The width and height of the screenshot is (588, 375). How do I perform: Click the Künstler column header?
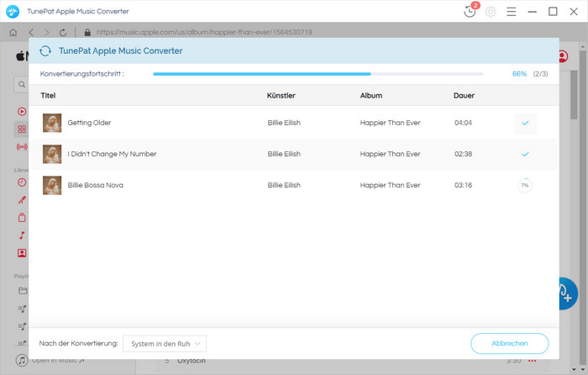click(x=281, y=95)
